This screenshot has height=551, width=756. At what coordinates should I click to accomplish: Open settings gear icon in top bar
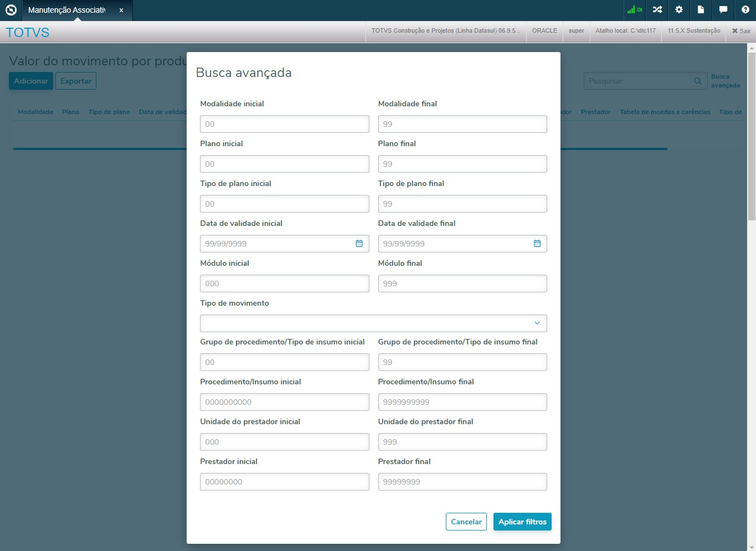click(x=679, y=10)
